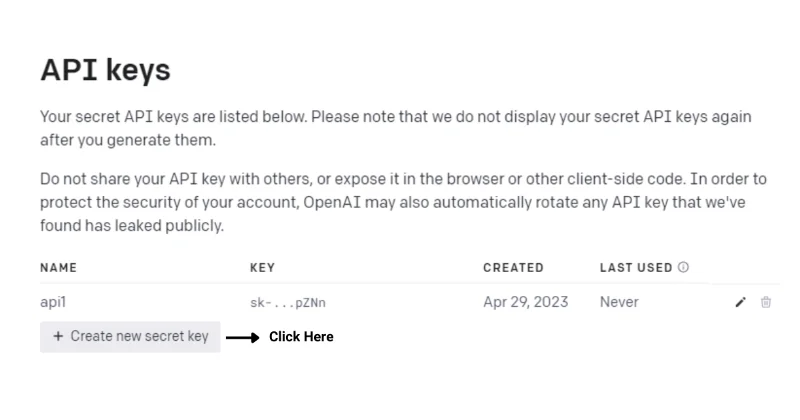Click the edit pencil icon for api1
The height and width of the screenshot is (420, 800).
click(x=740, y=302)
